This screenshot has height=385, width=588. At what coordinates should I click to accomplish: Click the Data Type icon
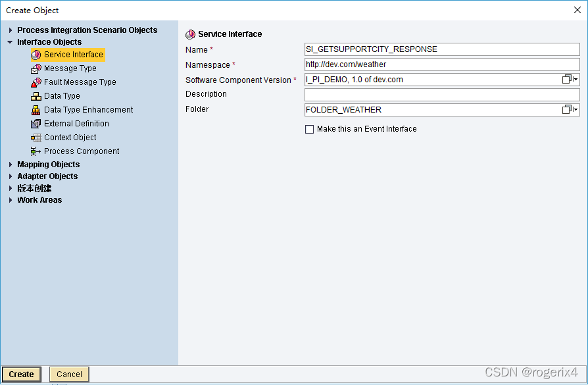pyautogui.click(x=36, y=96)
